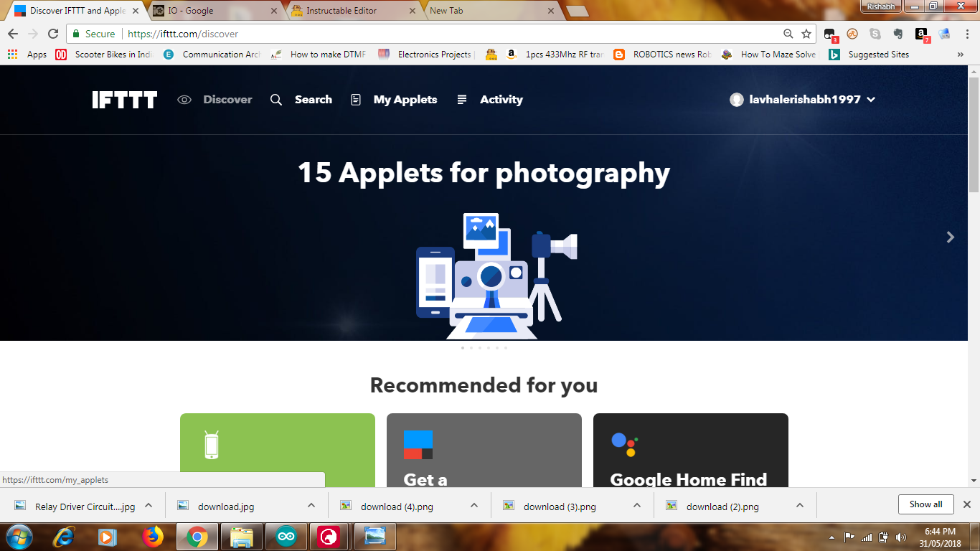The width and height of the screenshot is (980, 551).
Task: Expand options for Relay Driver Circuit....jpg download
Action: 149,506
